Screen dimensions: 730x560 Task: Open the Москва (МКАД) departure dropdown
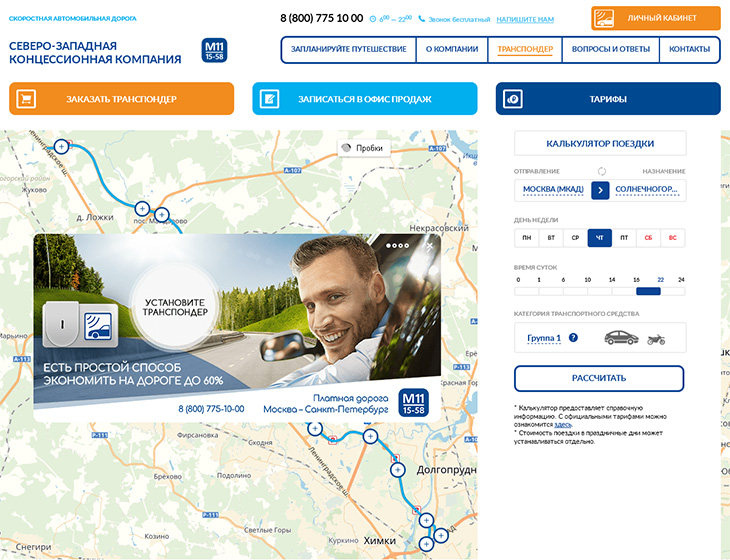(x=553, y=190)
